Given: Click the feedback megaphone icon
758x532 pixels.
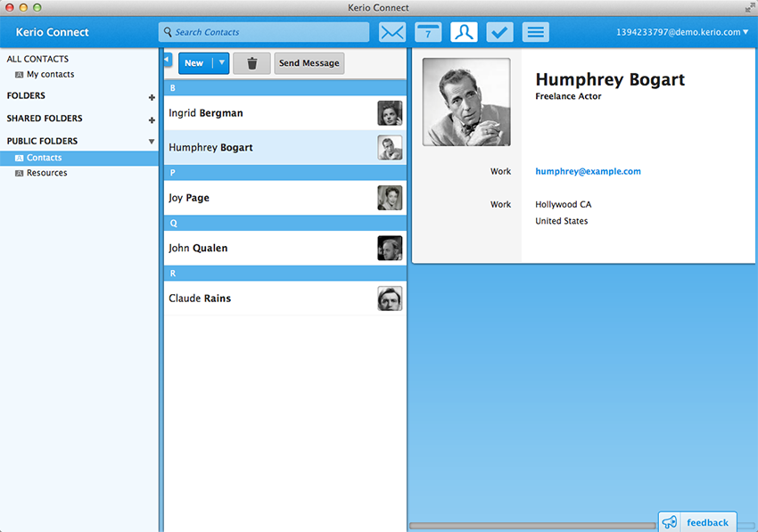Looking at the screenshot, I should tap(670, 522).
